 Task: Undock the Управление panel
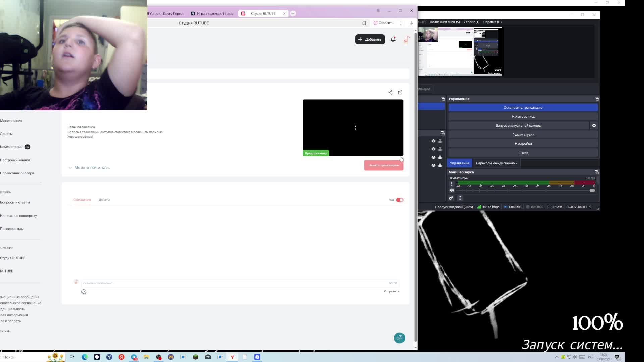[596, 99]
